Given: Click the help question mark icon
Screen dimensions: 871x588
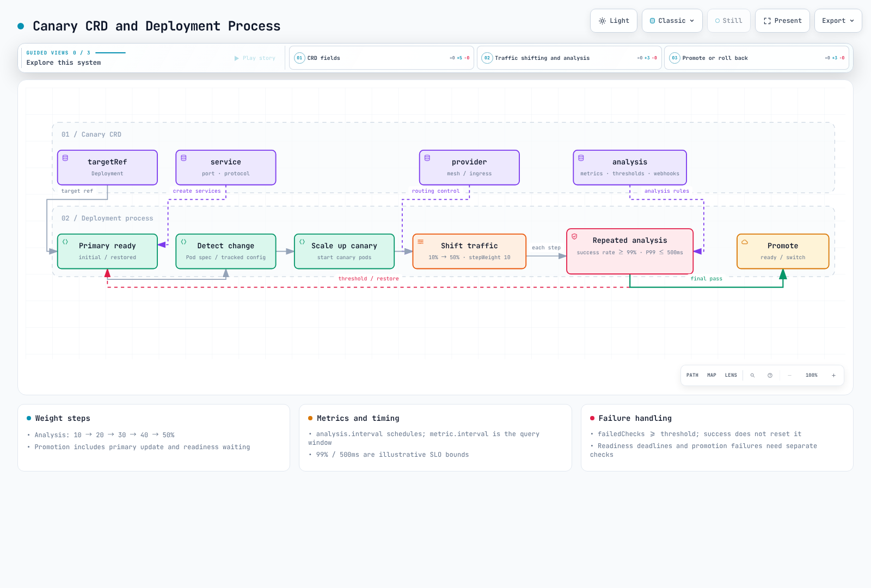Looking at the screenshot, I should pos(770,375).
